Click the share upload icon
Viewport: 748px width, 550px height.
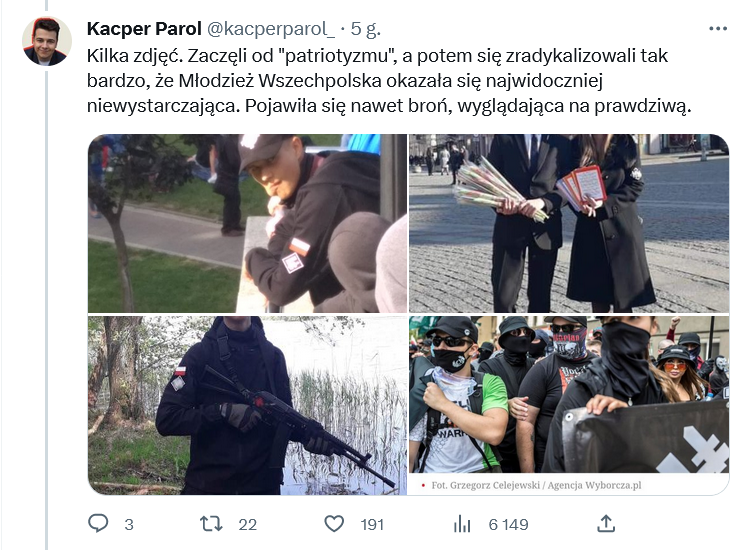(606, 523)
